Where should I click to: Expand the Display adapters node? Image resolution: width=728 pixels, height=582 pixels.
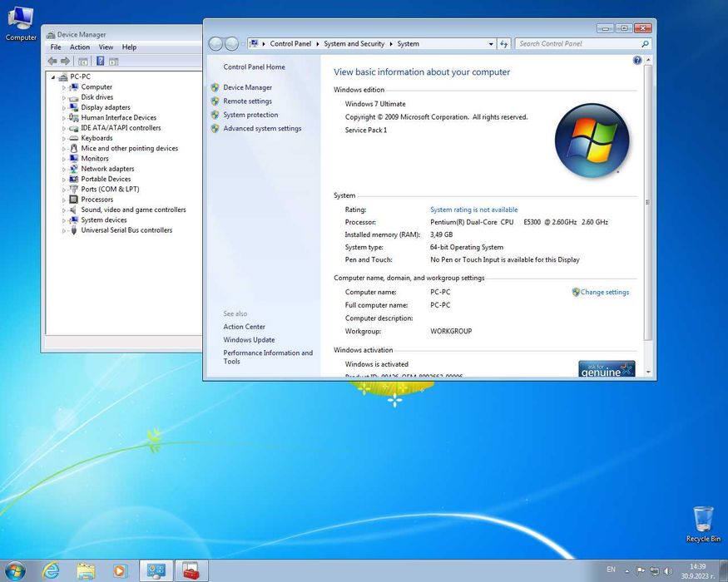point(63,108)
